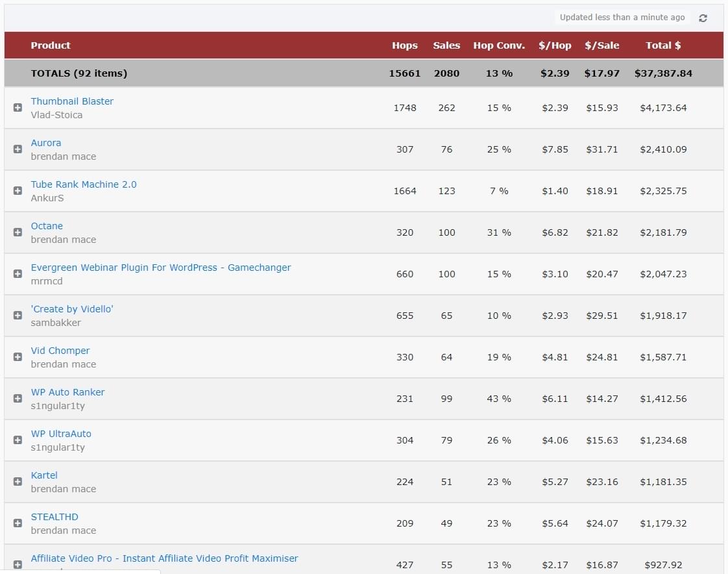The height and width of the screenshot is (574, 728).
Task: Click the total hops value 15661
Action: pyautogui.click(x=405, y=73)
